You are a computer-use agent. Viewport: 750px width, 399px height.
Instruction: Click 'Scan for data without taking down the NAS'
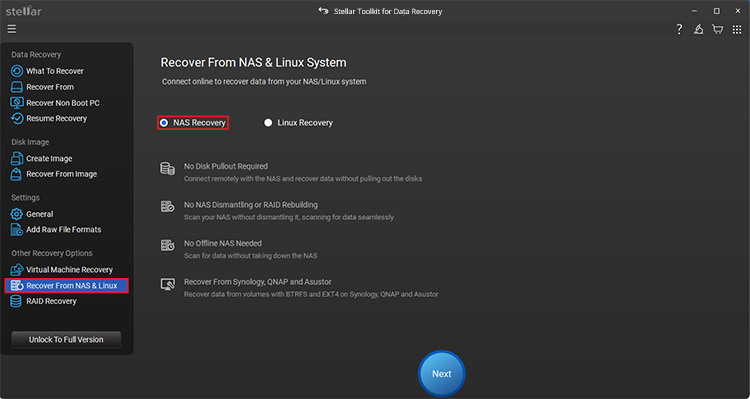pos(251,255)
